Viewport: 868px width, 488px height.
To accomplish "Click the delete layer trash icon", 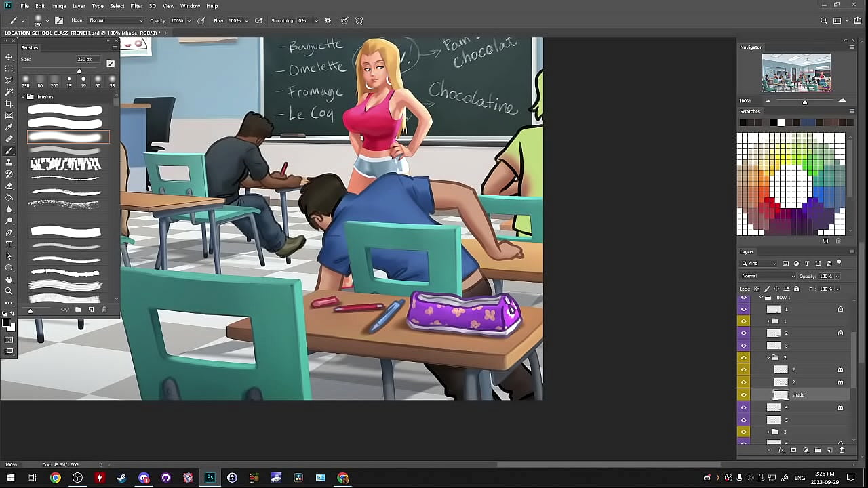I will (842, 450).
